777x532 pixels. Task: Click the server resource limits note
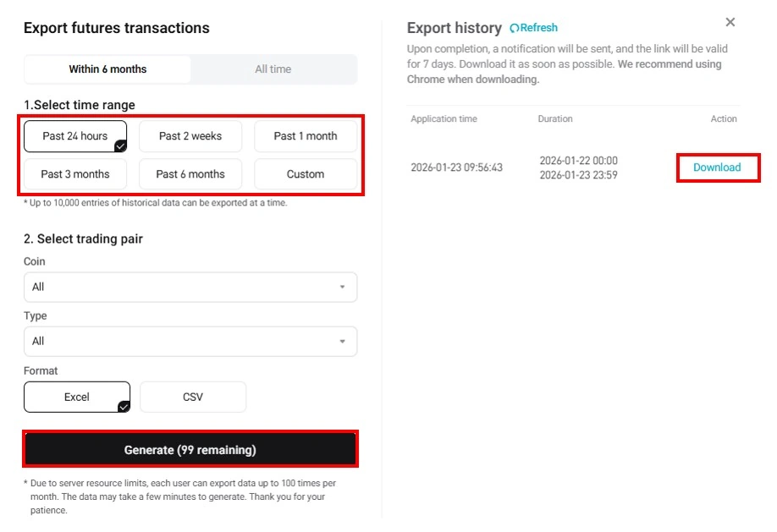click(180, 496)
